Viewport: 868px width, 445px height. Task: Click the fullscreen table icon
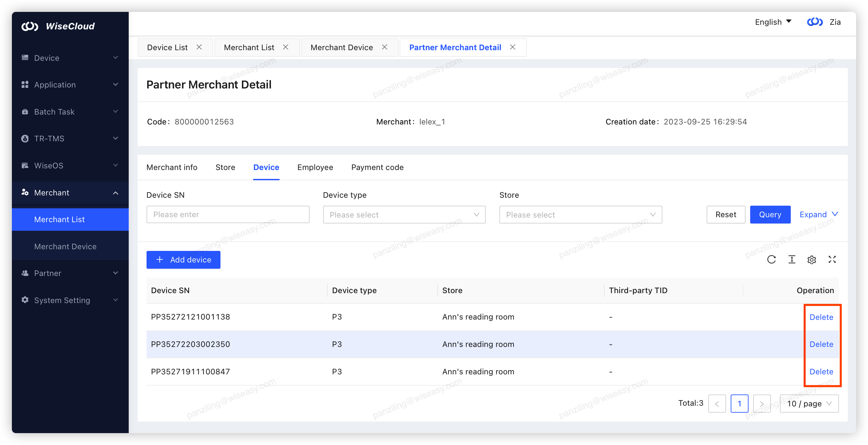832,259
